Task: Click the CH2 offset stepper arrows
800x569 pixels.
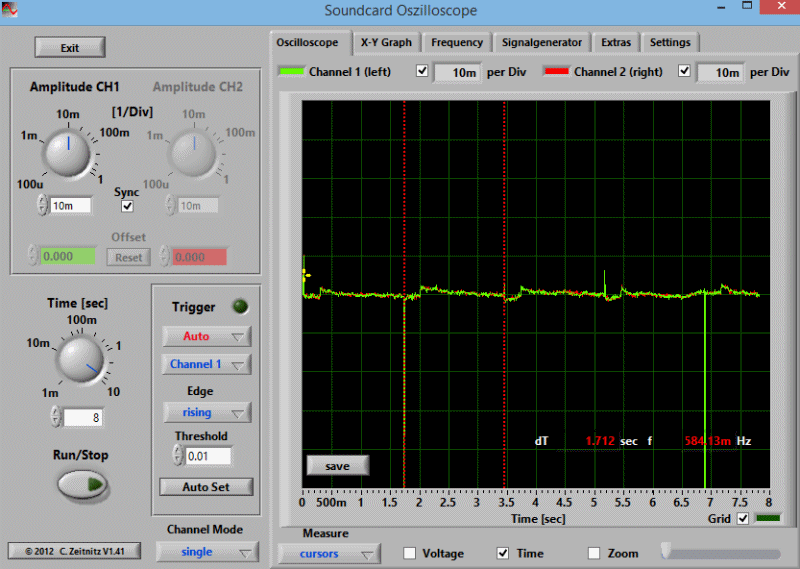Action: [164, 256]
